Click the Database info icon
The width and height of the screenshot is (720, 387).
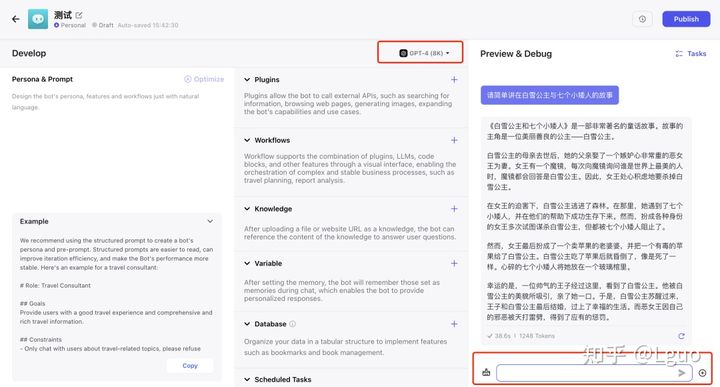pos(292,324)
